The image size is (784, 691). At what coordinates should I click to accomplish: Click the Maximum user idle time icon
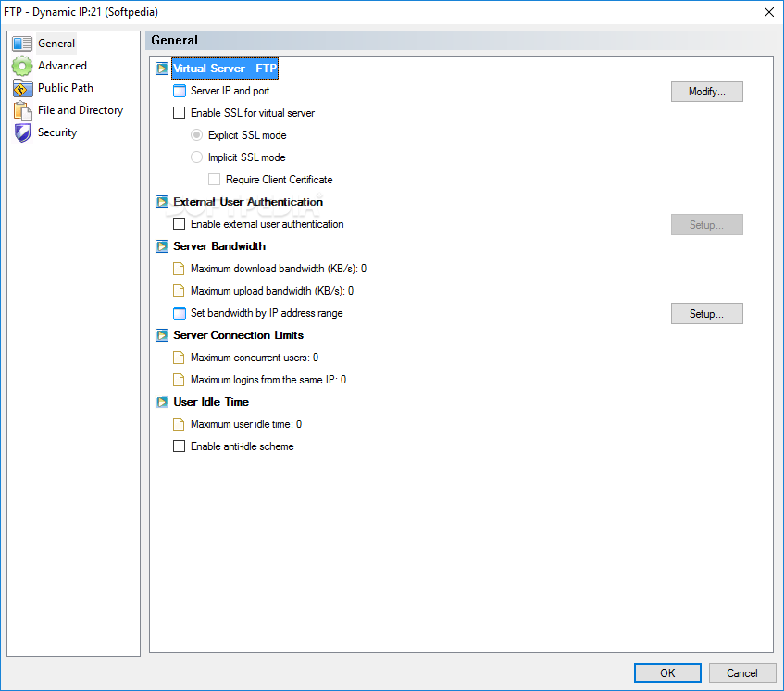(x=179, y=424)
